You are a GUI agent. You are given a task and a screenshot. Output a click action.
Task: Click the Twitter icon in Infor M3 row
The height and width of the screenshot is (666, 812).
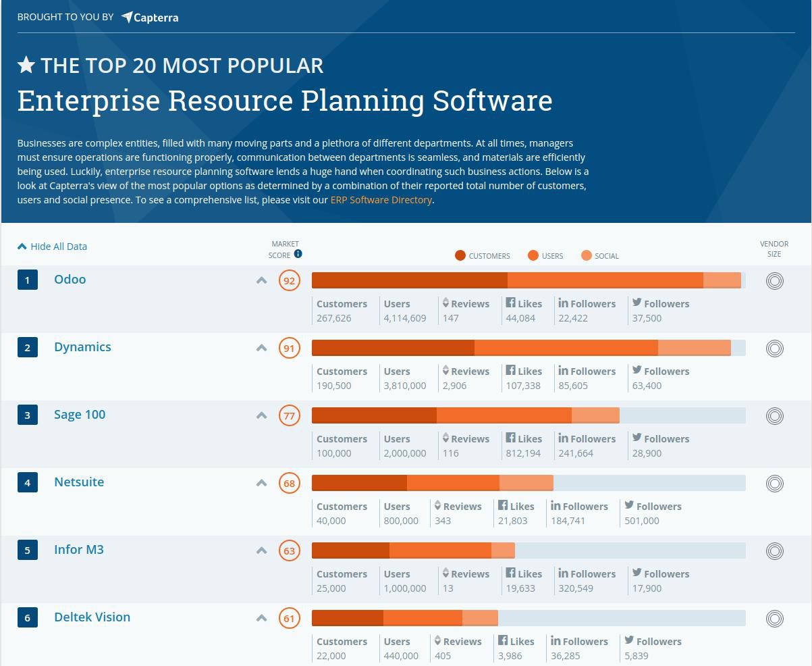coord(637,573)
